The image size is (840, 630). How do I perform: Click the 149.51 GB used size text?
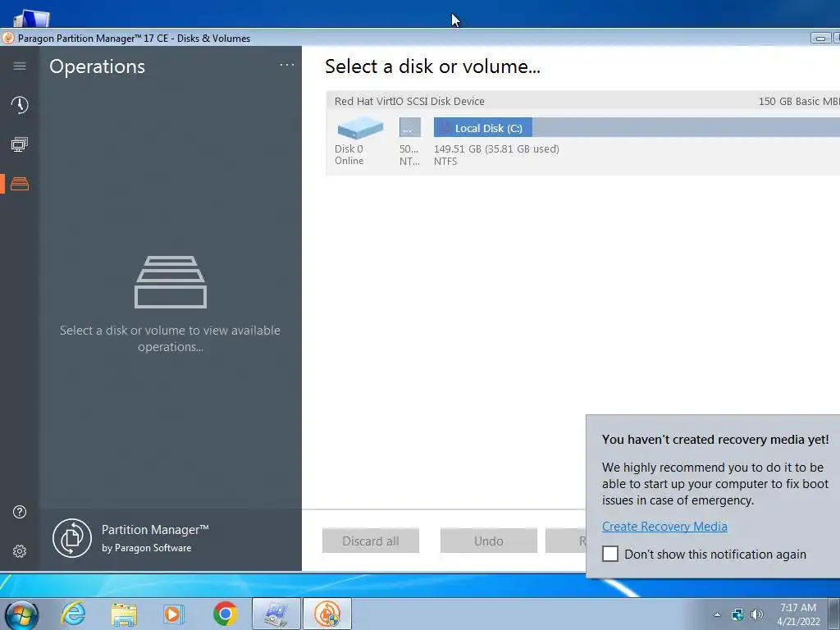pyautogui.click(x=496, y=149)
